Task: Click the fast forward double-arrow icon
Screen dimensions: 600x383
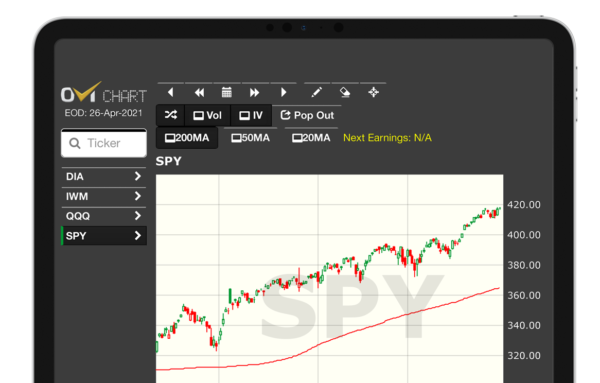Action: click(254, 92)
